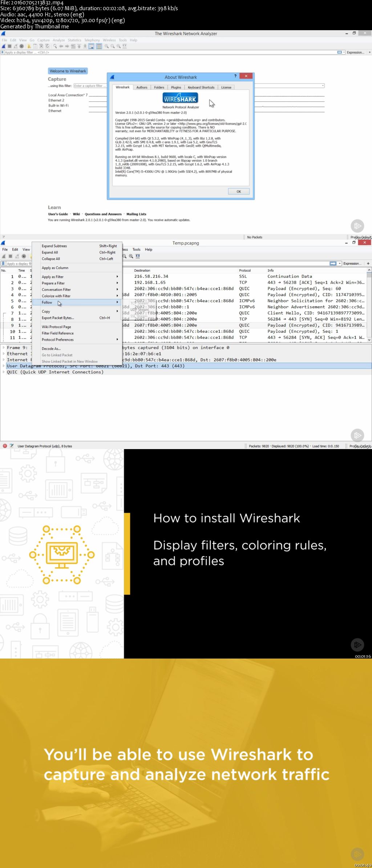This screenshot has height=868, width=372.
Task: Expand the Frame 9 tree row
Action: (x=4, y=348)
